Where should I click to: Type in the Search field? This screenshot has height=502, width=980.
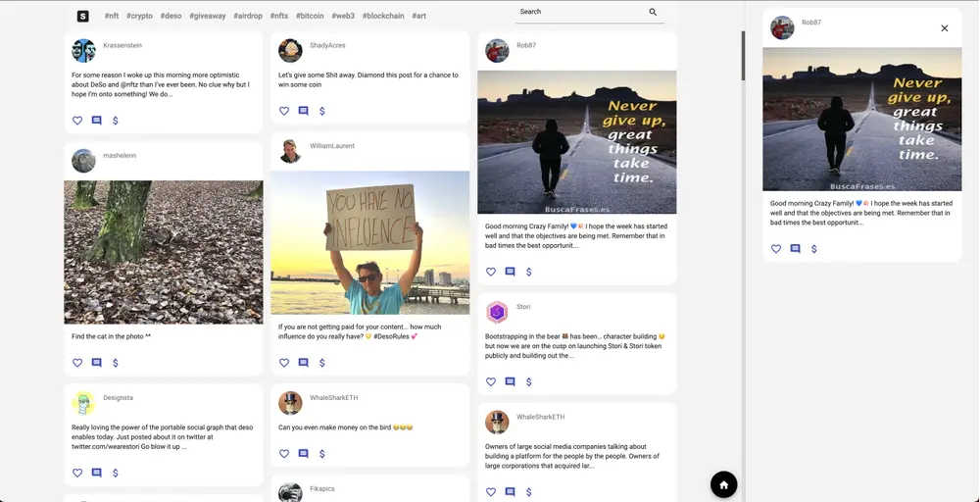tap(578, 12)
